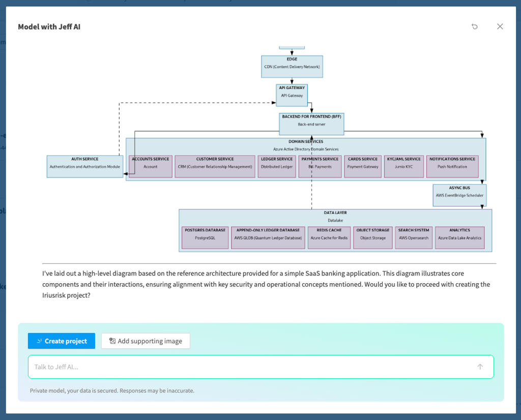Click the Jeff AI response paragraph

[x=266, y=284]
